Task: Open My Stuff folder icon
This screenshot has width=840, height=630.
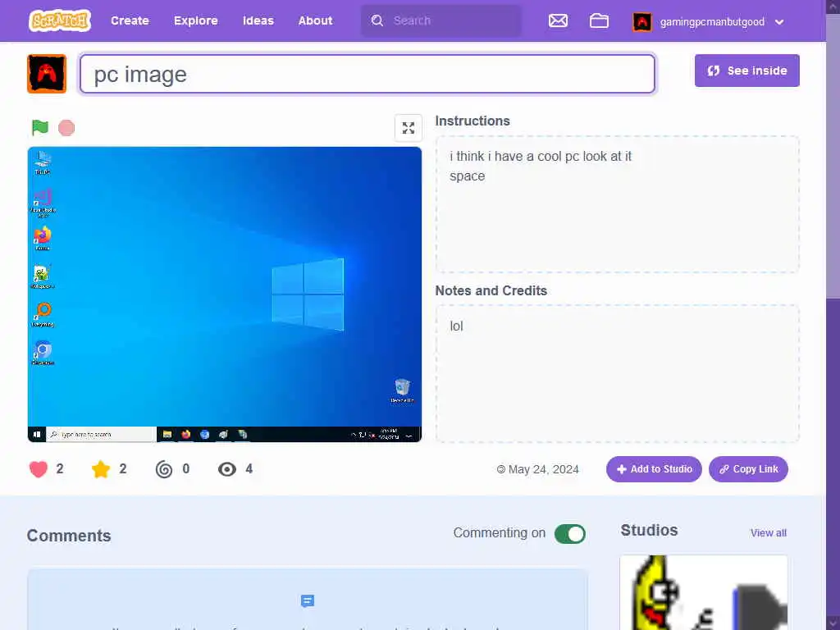Action: coord(599,21)
